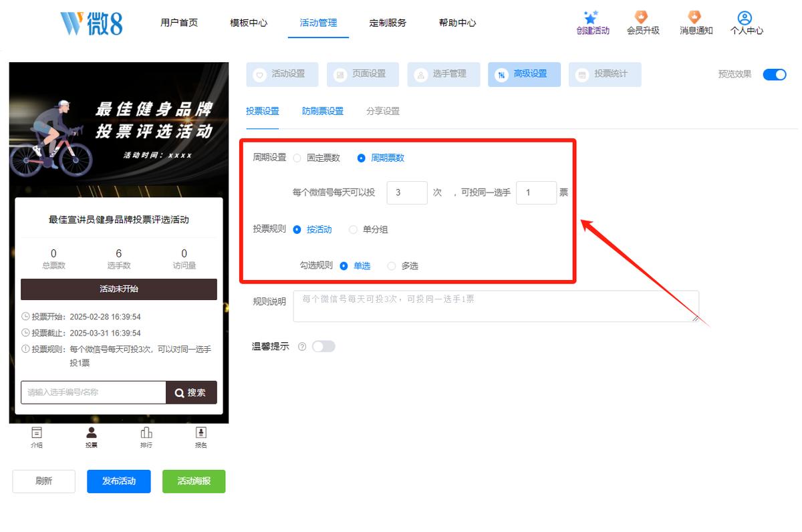This screenshot has height=532, width=802.
Task: Switch to 投票统计 tab
Action: point(605,74)
